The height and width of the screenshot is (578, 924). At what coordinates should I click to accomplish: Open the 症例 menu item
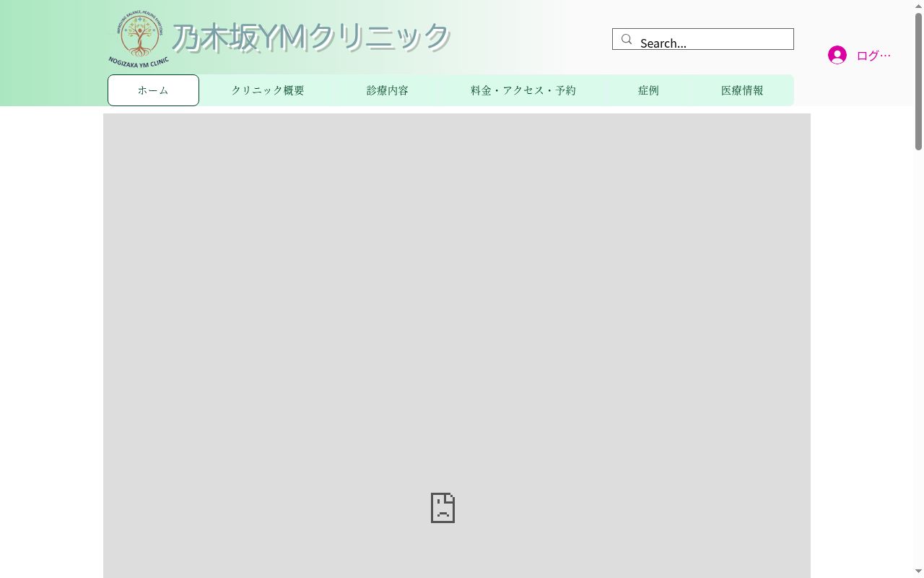pos(648,90)
